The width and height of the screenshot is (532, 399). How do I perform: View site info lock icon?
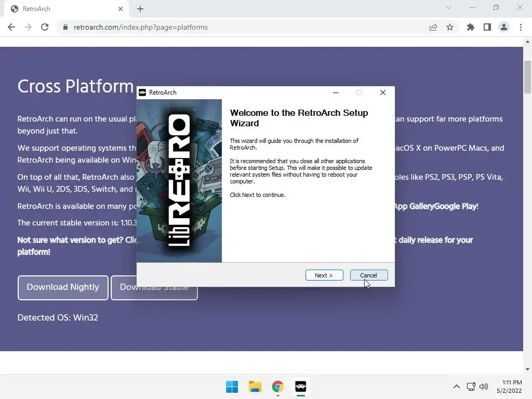65,27
